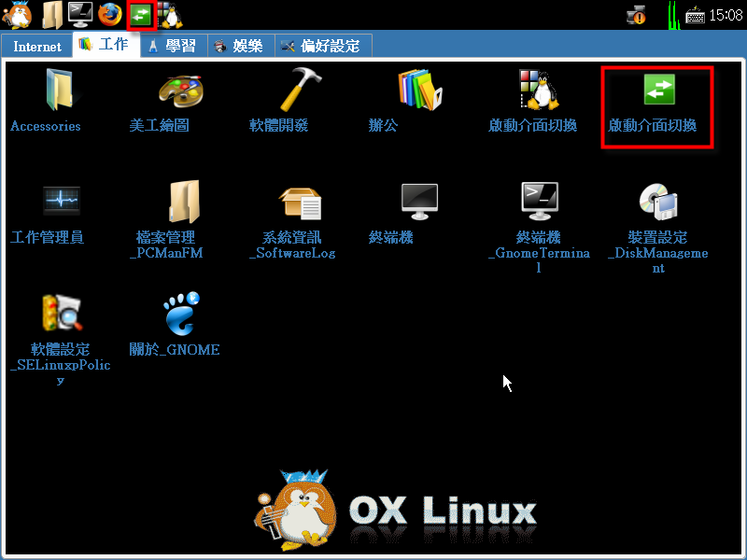Click the penguin main menu button at the panel's left end
Screen dimensions: 747x560
pyautogui.click(x=18, y=14)
